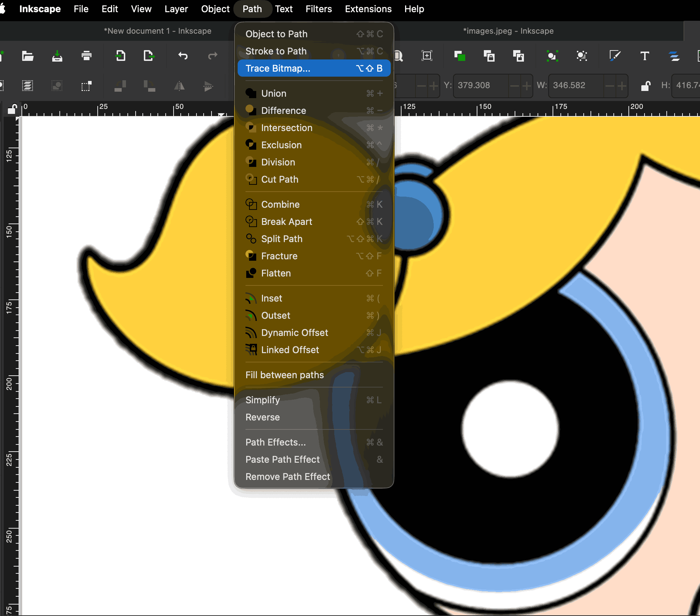
Task: Decrease the W value with minus button
Action: (x=609, y=86)
